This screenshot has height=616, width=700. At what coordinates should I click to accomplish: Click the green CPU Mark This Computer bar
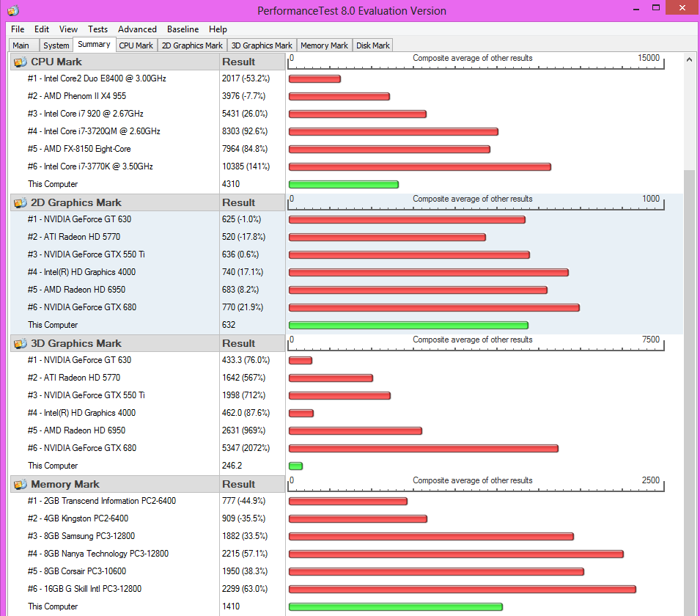coord(344,185)
